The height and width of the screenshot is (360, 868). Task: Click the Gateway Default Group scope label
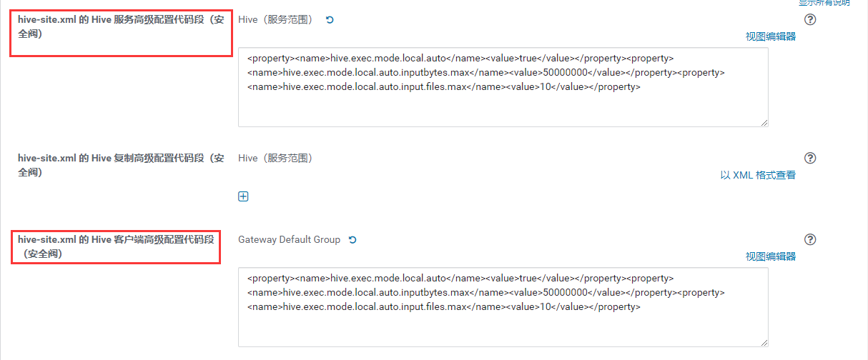coord(289,239)
